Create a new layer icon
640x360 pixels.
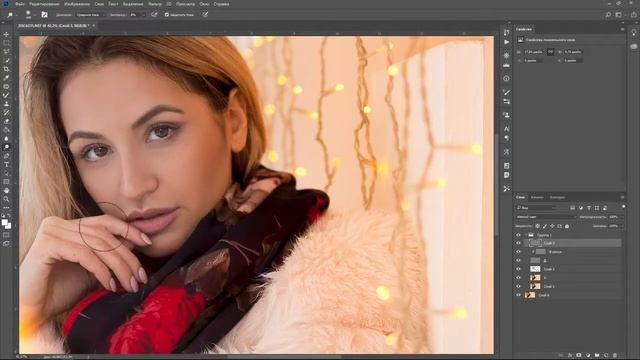point(606,356)
